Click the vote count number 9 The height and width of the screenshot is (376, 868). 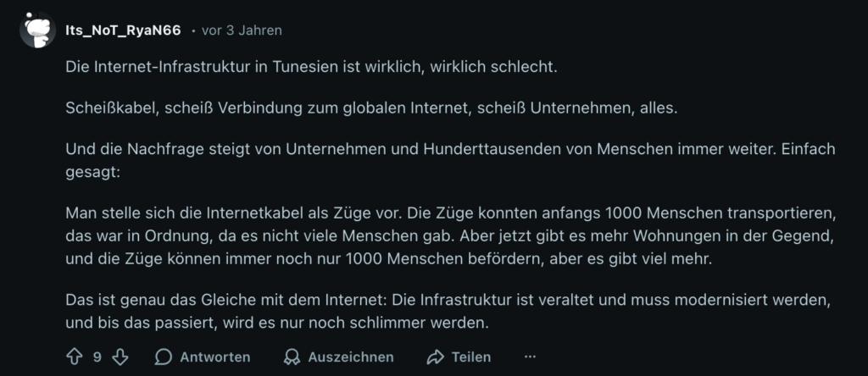point(97,357)
